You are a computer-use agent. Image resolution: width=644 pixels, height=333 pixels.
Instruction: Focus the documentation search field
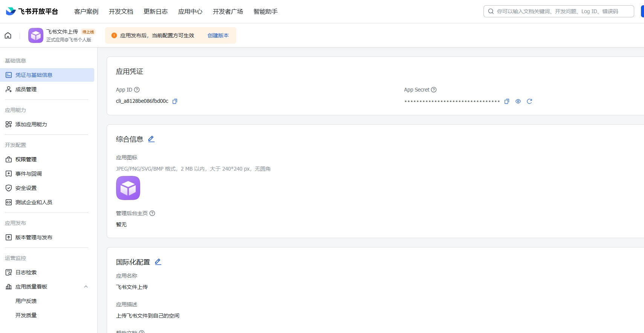tap(558, 11)
